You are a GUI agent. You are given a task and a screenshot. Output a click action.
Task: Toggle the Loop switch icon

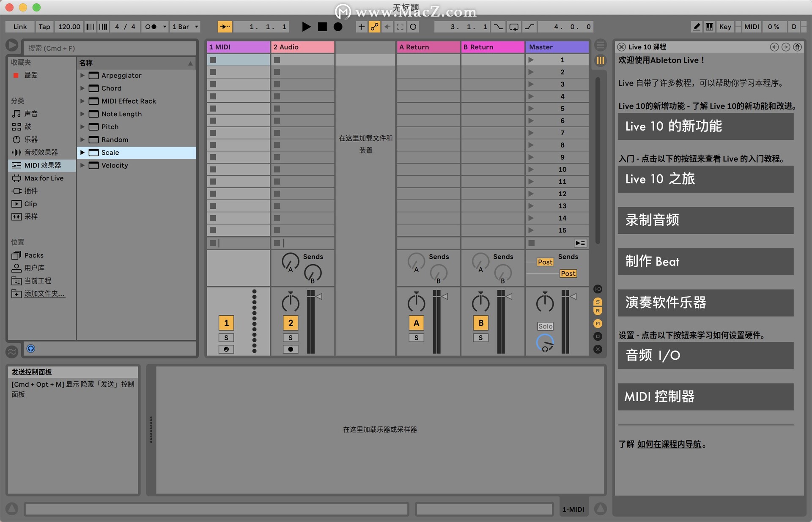click(x=514, y=27)
